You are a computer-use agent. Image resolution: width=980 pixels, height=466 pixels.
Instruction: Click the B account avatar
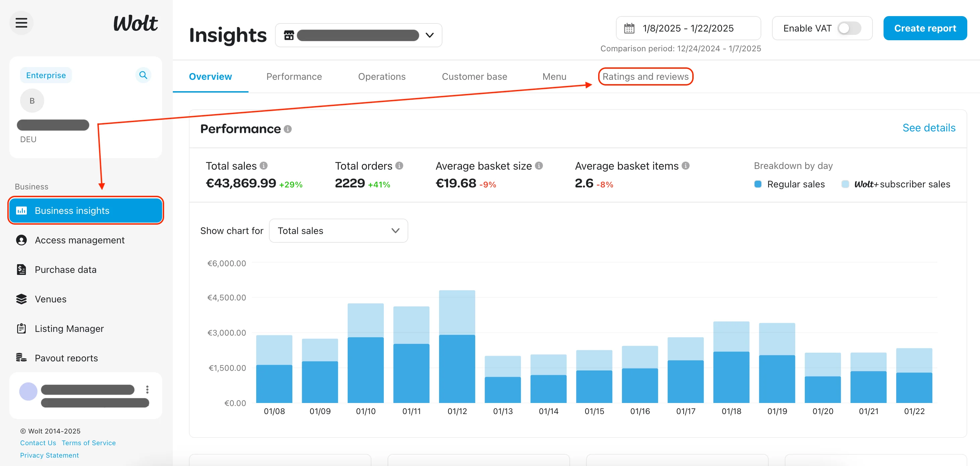(32, 101)
